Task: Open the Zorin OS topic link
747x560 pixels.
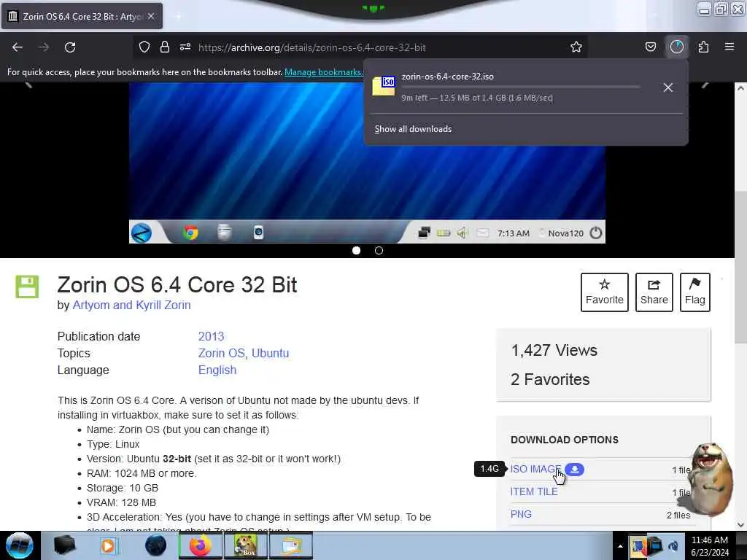Action: [x=222, y=354]
